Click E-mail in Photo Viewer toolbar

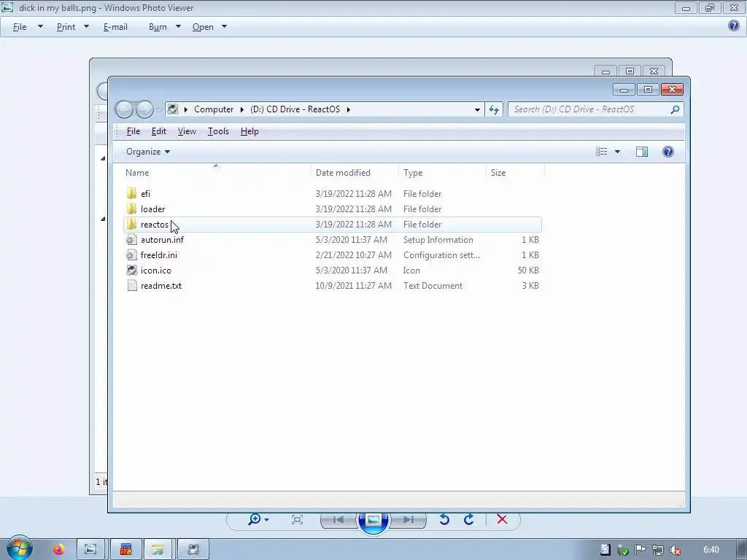click(x=115, y=27)
